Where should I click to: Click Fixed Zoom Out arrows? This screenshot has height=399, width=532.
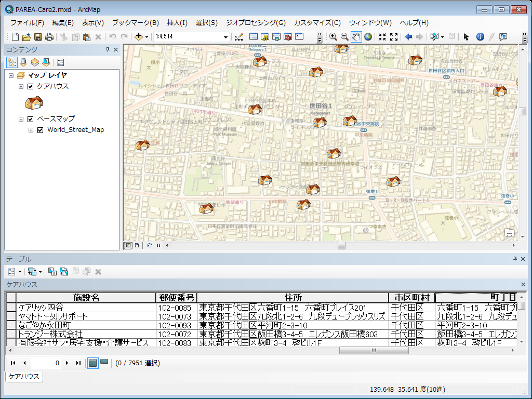click(394, 37)
